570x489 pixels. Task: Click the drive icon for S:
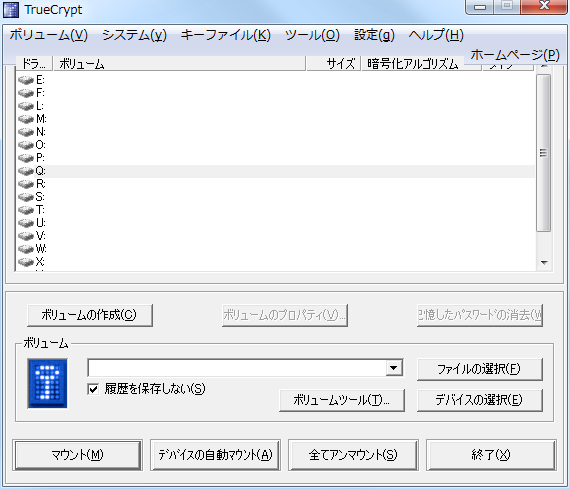[26, 197]
